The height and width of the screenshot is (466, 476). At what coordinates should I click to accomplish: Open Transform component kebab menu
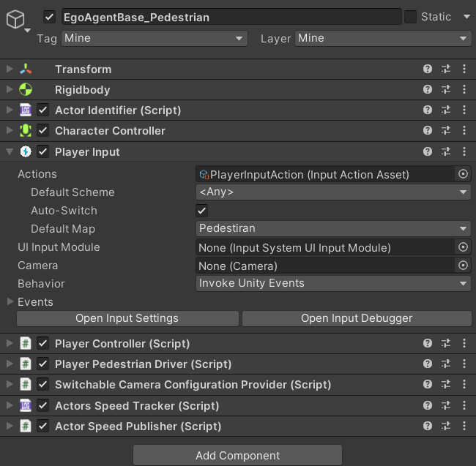464,69
